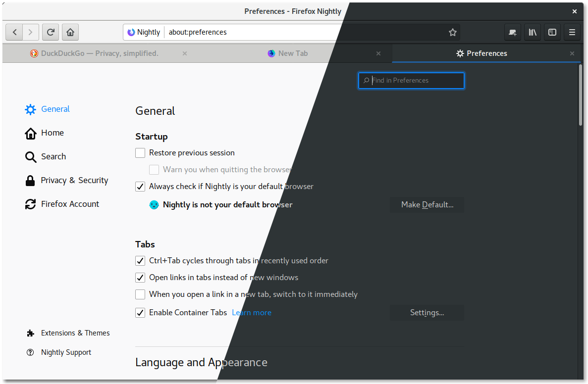Viewport: 588px width, 384px height.
Task: Bookmark this page with the star icon
Action: coord(453,32)
